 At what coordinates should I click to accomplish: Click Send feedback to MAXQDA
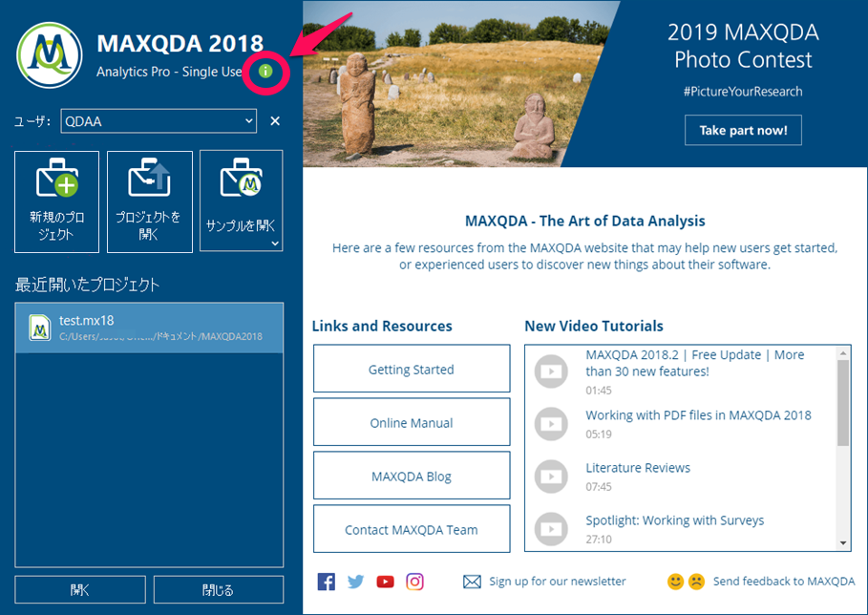pos(784,582)
